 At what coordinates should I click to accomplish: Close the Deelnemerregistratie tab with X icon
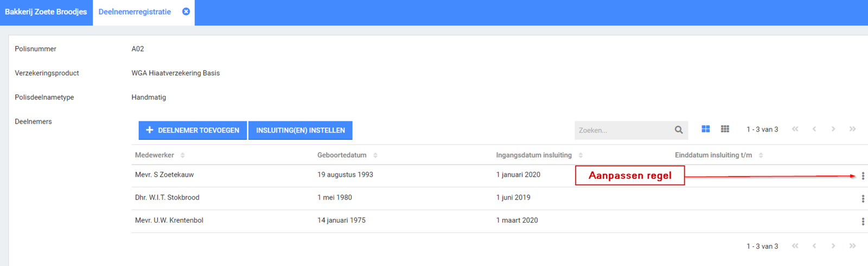[x=186, y=12]
